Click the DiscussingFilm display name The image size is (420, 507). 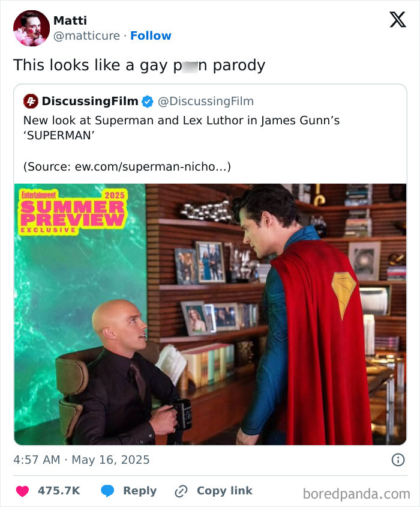(x=90, y=101)
